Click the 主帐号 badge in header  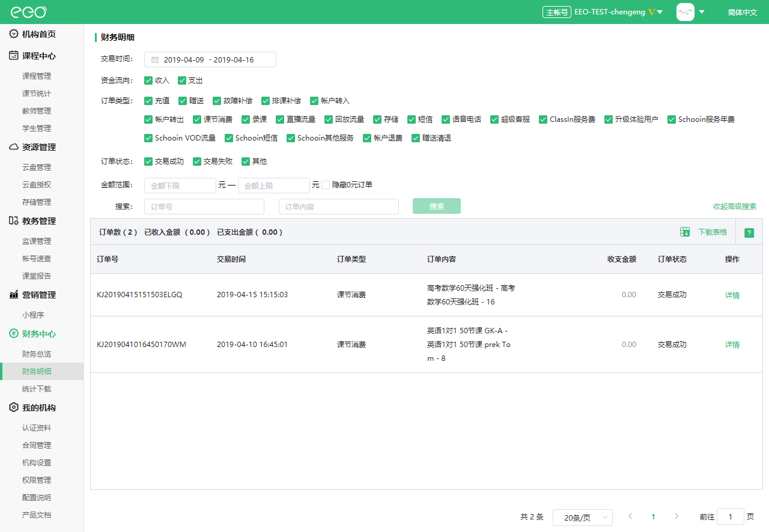pos(556,12)
